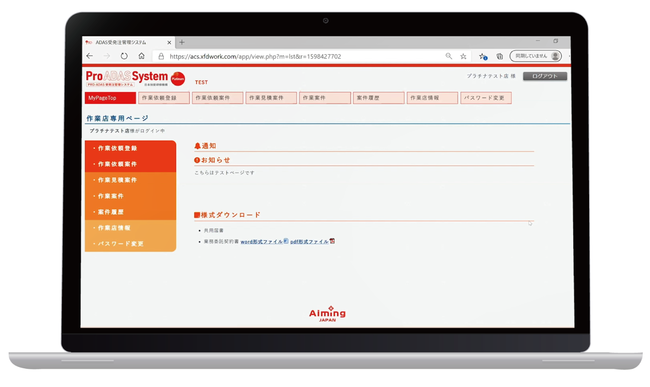Open a new browser tab with plus
The height and width of the screenshot is (387, 650).
click(x=182, y=42)
